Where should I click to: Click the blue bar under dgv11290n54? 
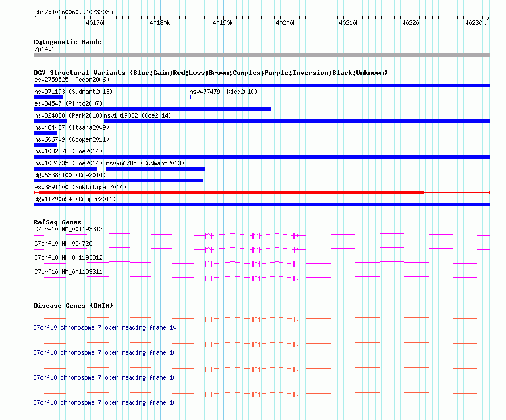coord(262,205)
